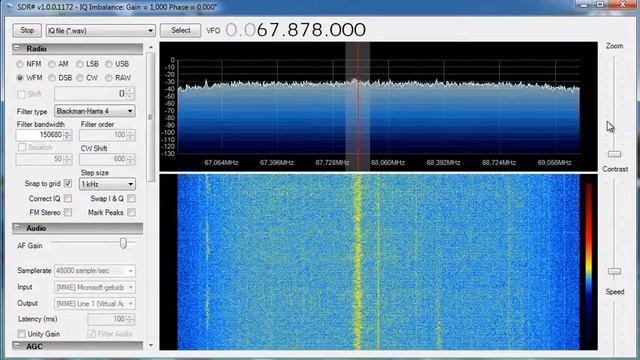This screenshot has width=640, height=360.
Task: Select the USB demodulation mode
Action: coord(109,64)
